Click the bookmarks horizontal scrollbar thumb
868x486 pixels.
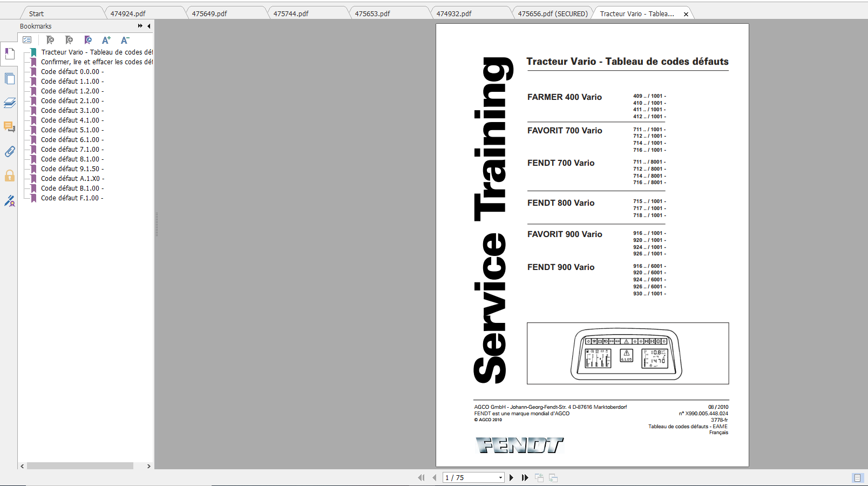click(x=80, y=466)
